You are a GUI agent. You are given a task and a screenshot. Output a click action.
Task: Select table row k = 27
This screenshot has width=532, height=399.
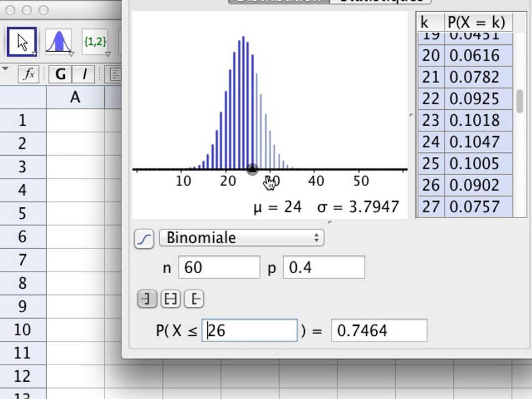(x=465, y=207)
